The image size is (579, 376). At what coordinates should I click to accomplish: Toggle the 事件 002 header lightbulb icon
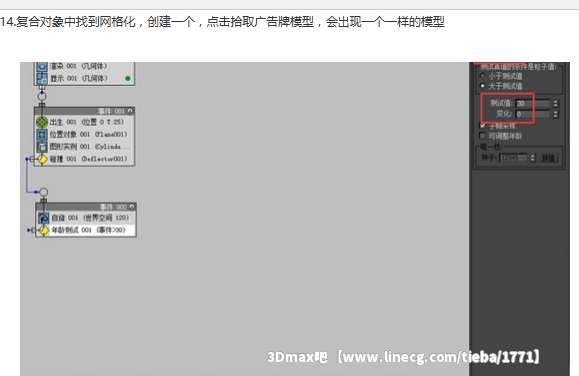(x=132, y=207)
